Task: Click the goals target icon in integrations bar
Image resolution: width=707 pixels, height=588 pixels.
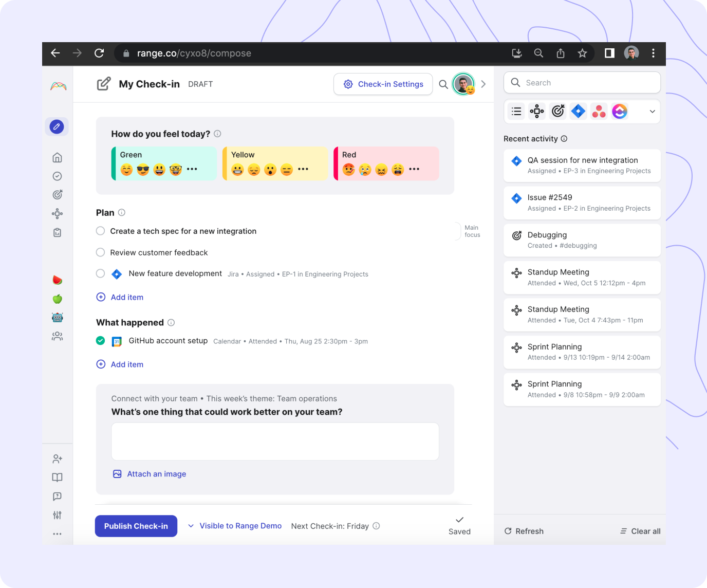Action: click(x=558, y=111)
